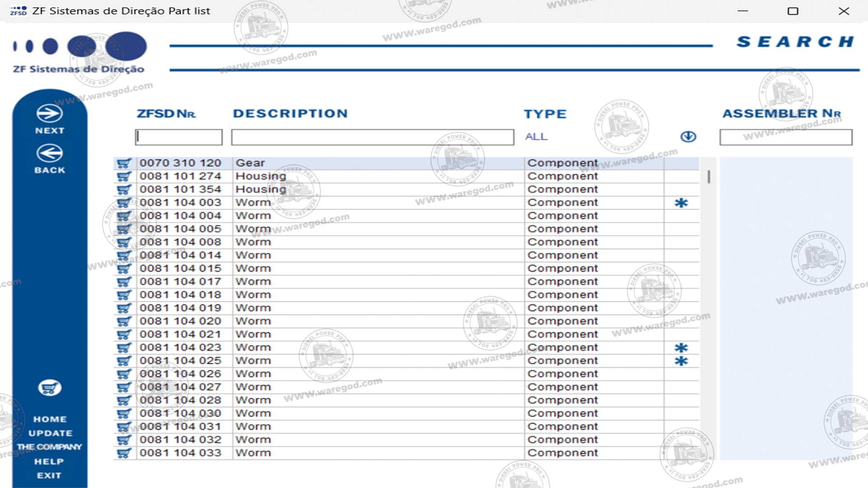Viewport: 868px width, 488px height.
Task: Select UPDATE in the sidebar menu
Action: pyautogui.click(x=50, y=433)
